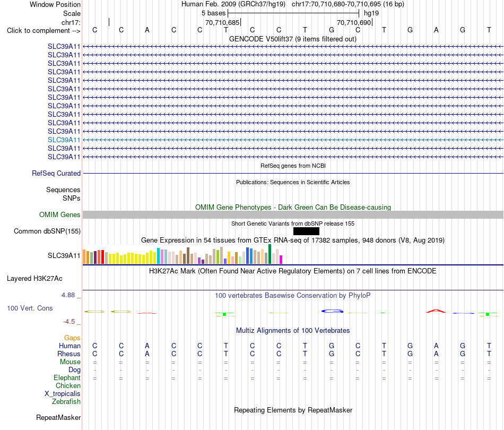Click the chr17:70,710,680-70,710,695 (16 bp) text

(x=348, y=4)
